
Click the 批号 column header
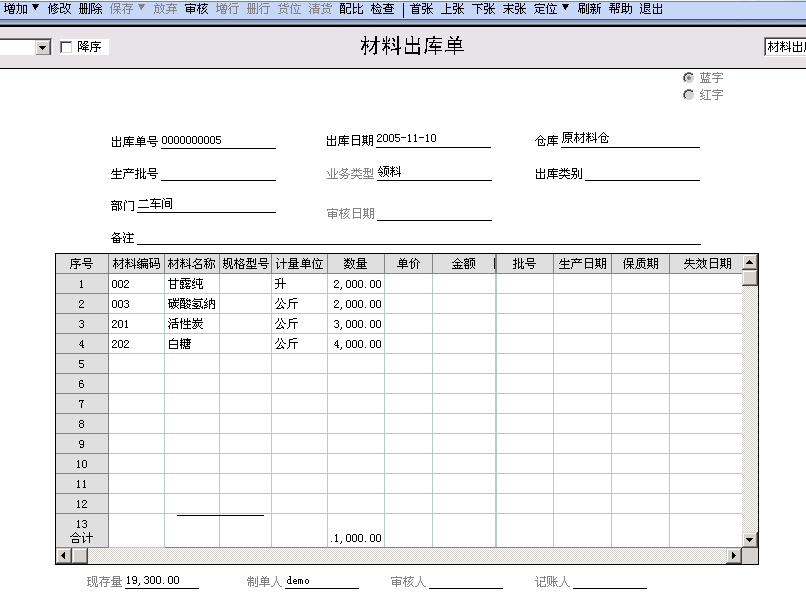524,264
